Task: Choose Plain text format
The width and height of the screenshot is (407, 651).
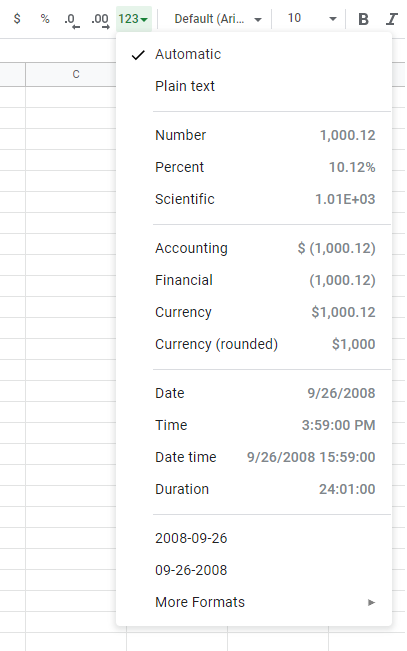Action: [254, 86]
